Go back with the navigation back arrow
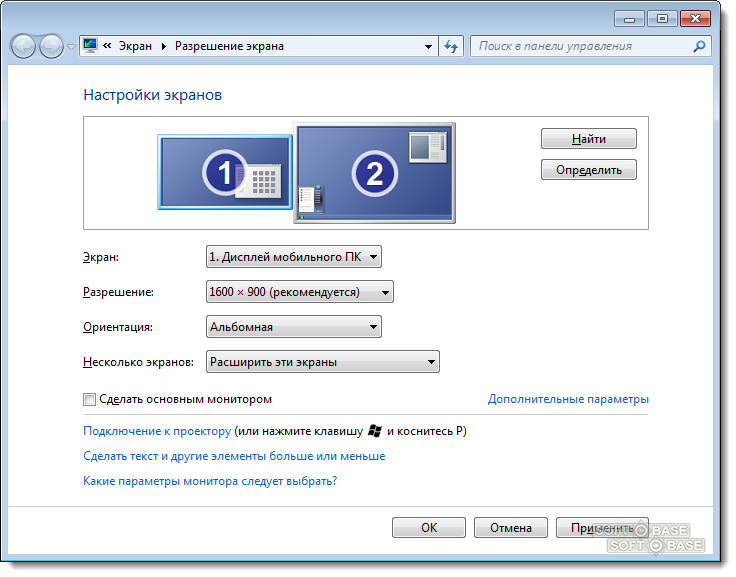 (x=23, y=46)
